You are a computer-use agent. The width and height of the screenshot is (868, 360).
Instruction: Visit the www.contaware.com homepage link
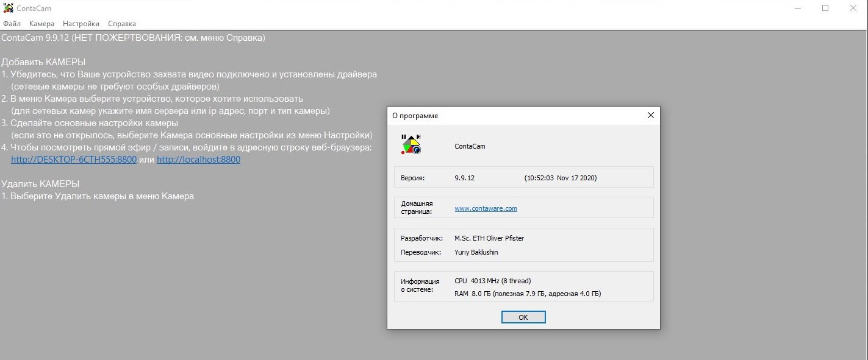coord(486,208)
